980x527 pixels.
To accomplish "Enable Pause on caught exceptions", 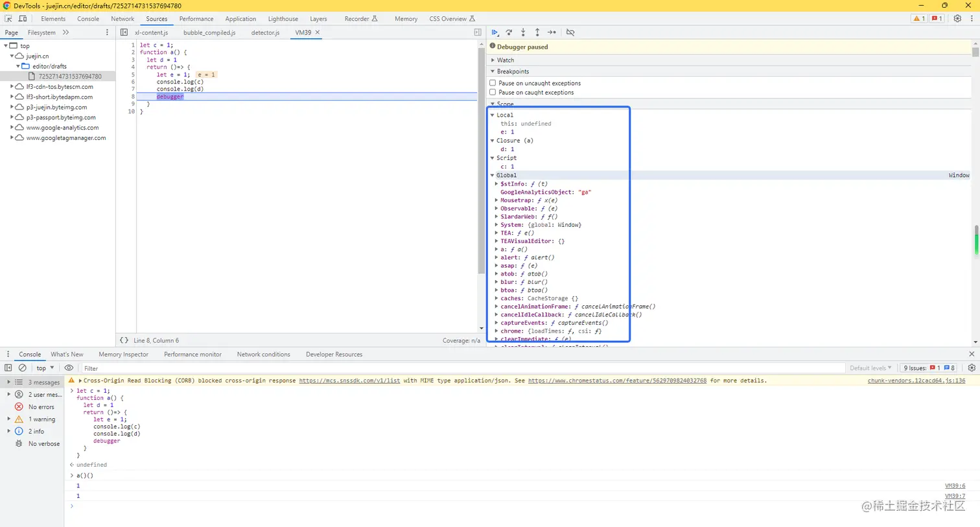I will pyautogui.click(x=493, y=92).
